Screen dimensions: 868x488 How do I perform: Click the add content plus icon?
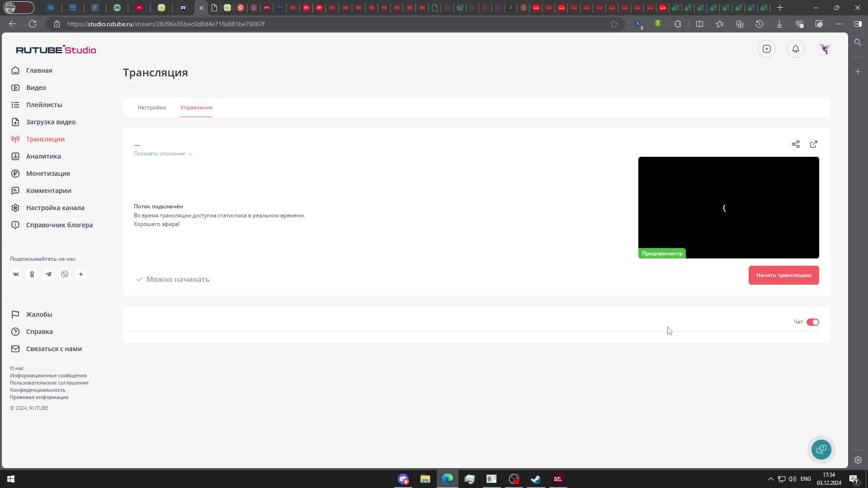pos(767,49)
